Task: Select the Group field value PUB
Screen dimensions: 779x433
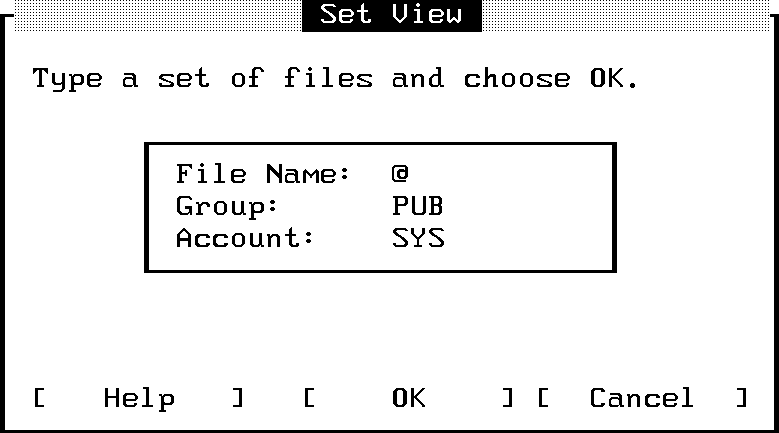Action: [417, 207]
